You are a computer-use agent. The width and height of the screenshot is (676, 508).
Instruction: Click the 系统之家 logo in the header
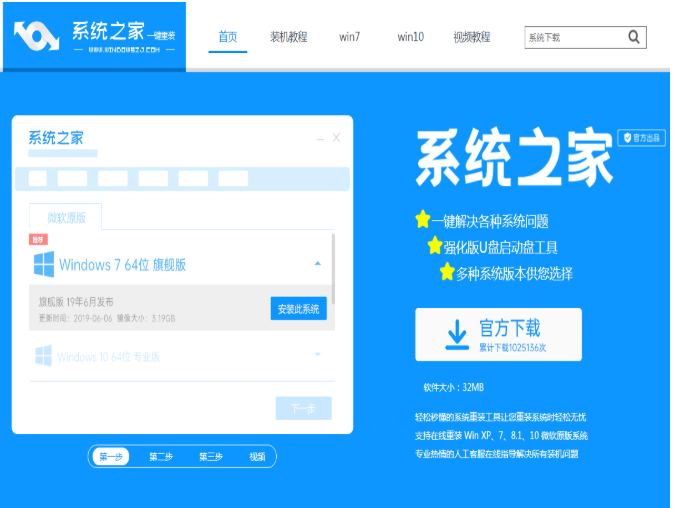94,36
